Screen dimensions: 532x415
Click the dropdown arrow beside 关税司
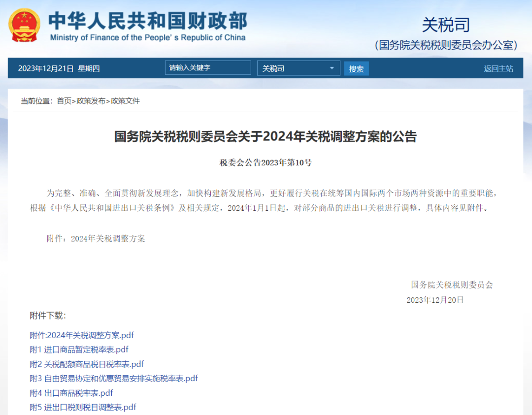click(332, 68)
